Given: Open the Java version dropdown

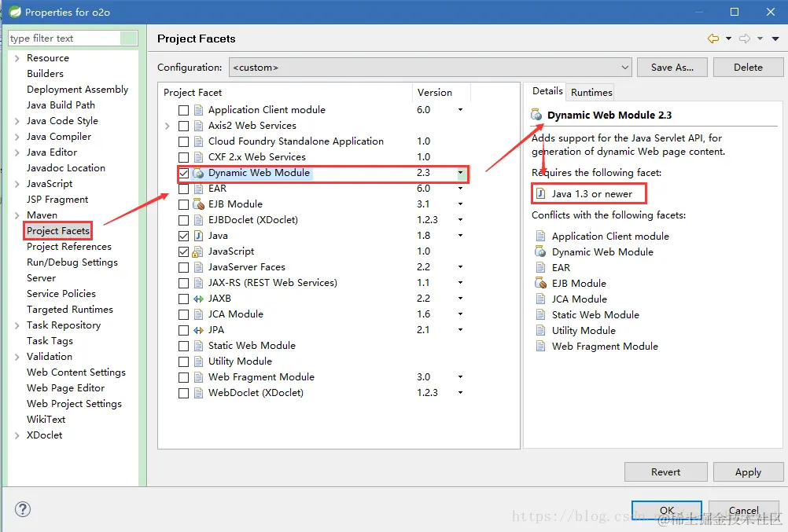Looking at the screenshot, I should coord(460,236).
